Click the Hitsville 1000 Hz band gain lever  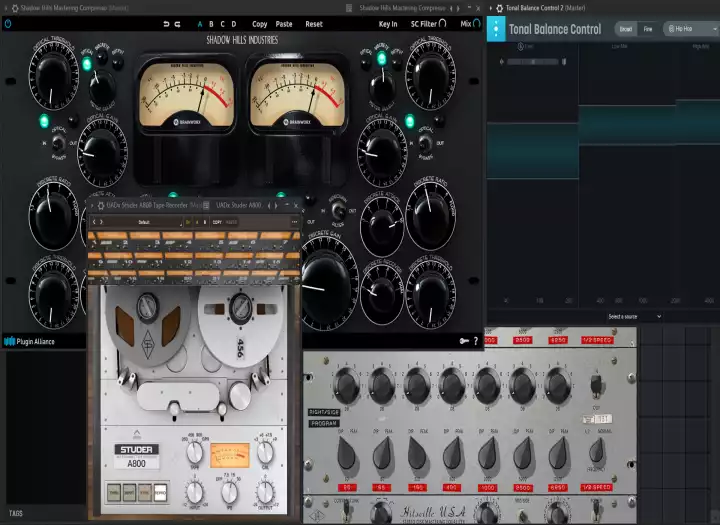[488, 452]
